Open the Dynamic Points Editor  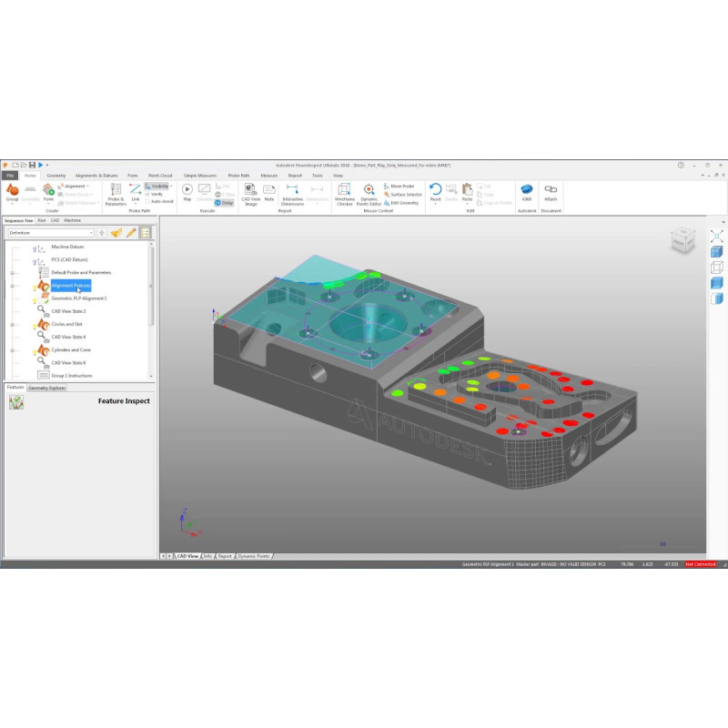369,193
